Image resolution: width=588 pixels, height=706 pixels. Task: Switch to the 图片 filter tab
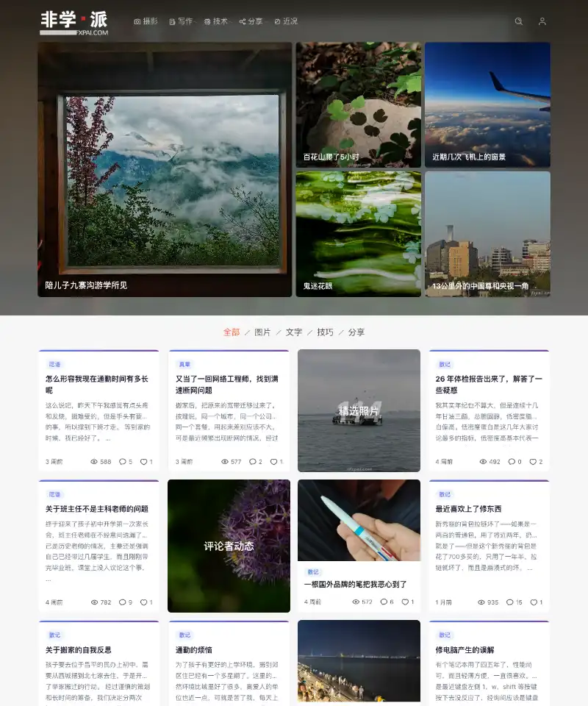pyautogui.click(x=262, y=332)
